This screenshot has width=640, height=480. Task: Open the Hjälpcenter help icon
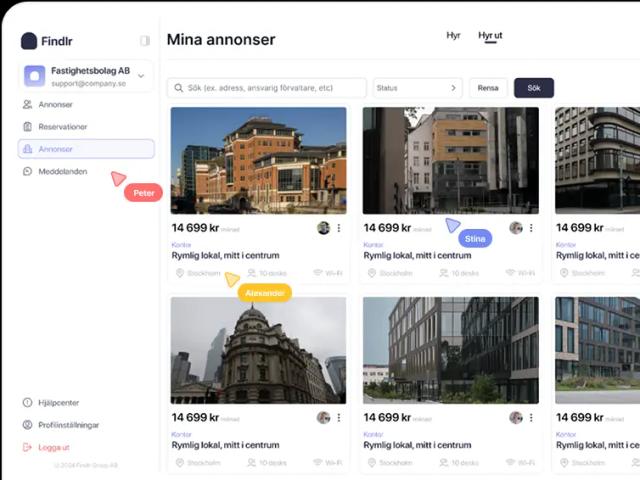click(x=28, y=402)
